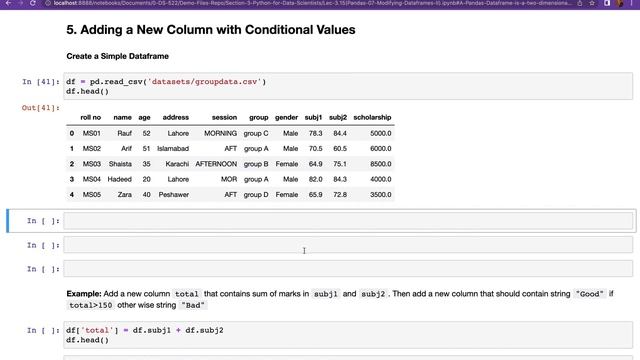
Task: Click the MS04 roll number cell
Action: click(x=91, y=179)
